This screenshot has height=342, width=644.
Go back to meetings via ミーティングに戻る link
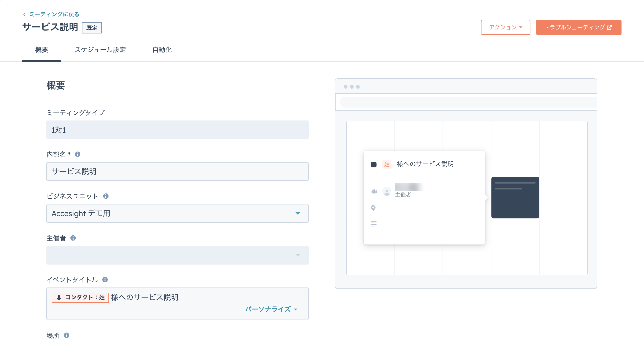[54, 14]
